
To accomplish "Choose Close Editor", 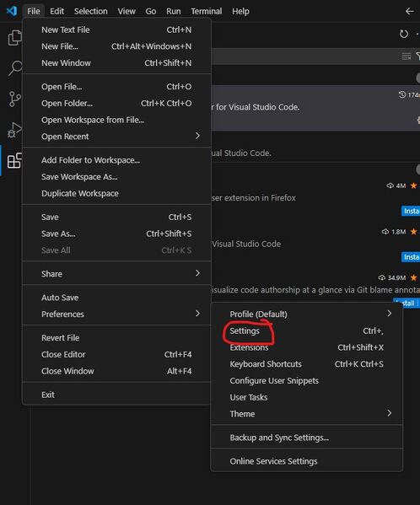I will [116, 355].
